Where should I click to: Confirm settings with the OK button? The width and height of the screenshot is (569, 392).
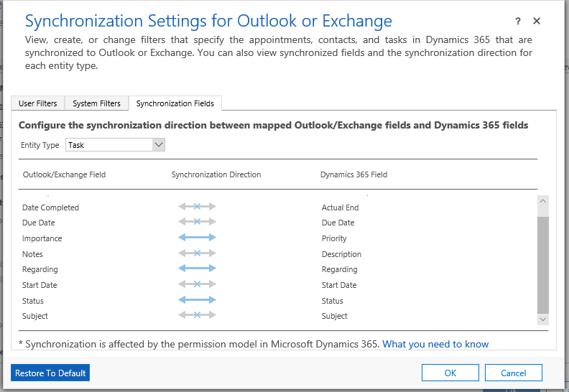coord(450,373)
